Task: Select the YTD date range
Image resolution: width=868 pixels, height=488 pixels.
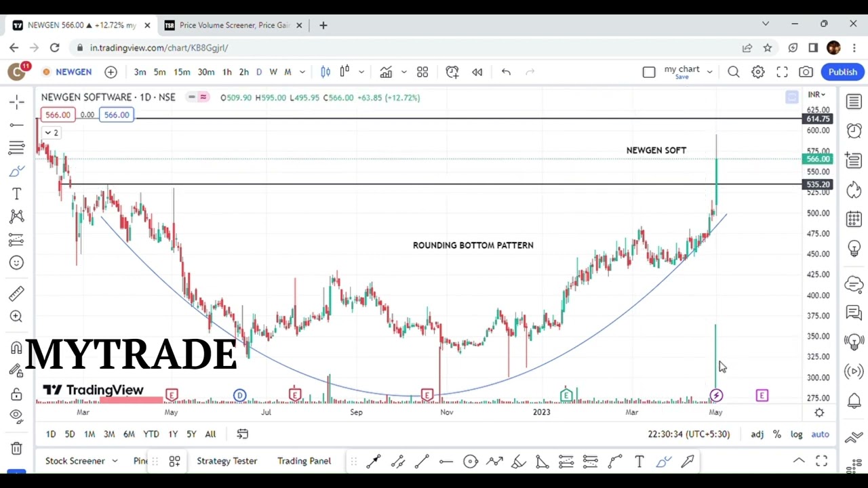Action: coord(151,434)
